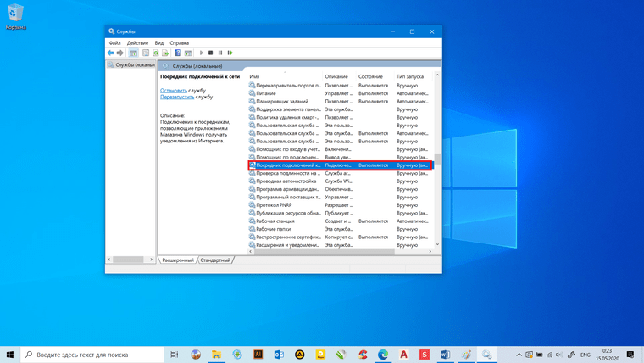Click the Export list toolbar icon
This screenshot has height=363, width=644.
point(165,53)
